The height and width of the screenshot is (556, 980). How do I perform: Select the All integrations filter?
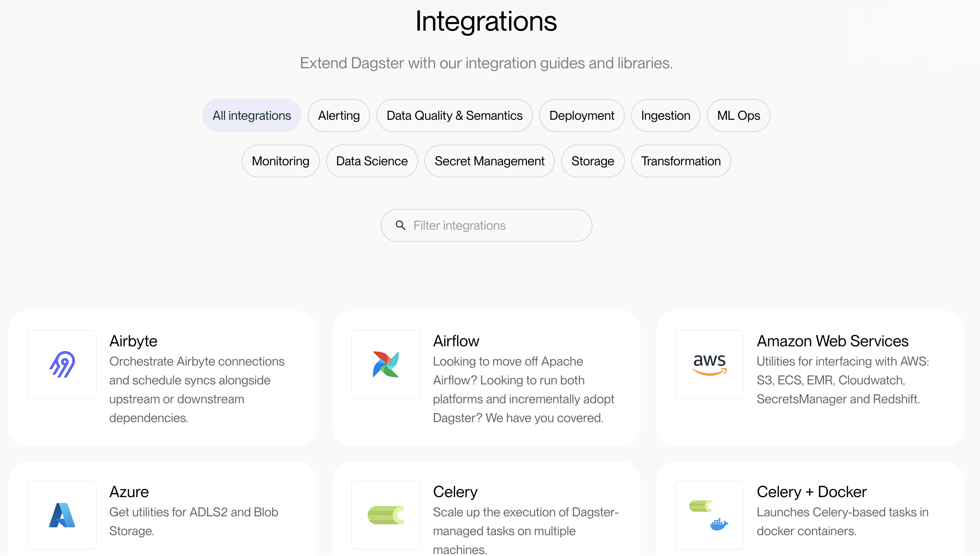coord(252,115)
